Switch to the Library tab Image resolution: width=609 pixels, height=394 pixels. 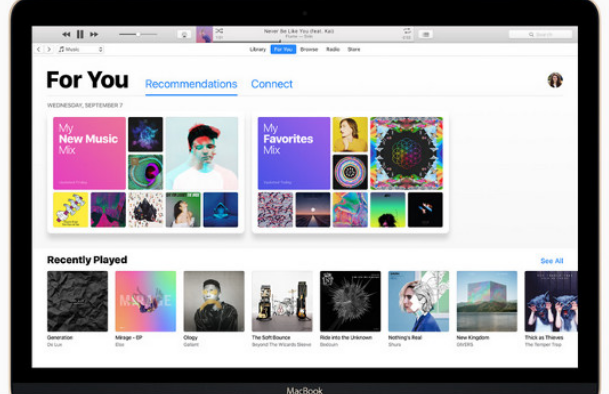coord(258,49)
